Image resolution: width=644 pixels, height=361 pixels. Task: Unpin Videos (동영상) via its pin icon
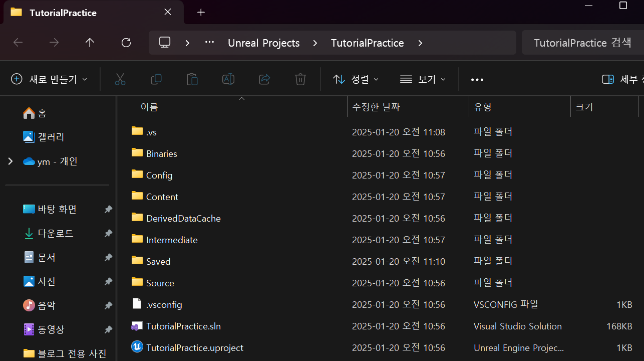point(108,330)
